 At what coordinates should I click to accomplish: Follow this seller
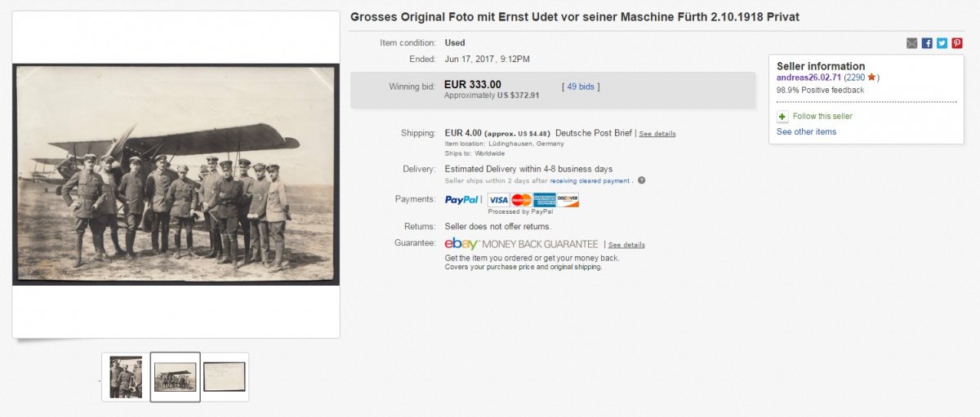822,117
